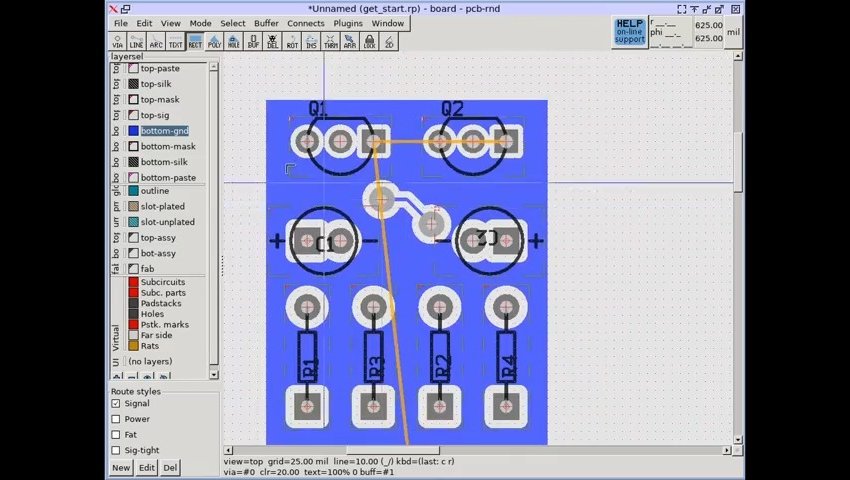This screenshot has height=480, width=850.
Task: Click layer list scroll-up arrow
Action: [x=214, y=66]
